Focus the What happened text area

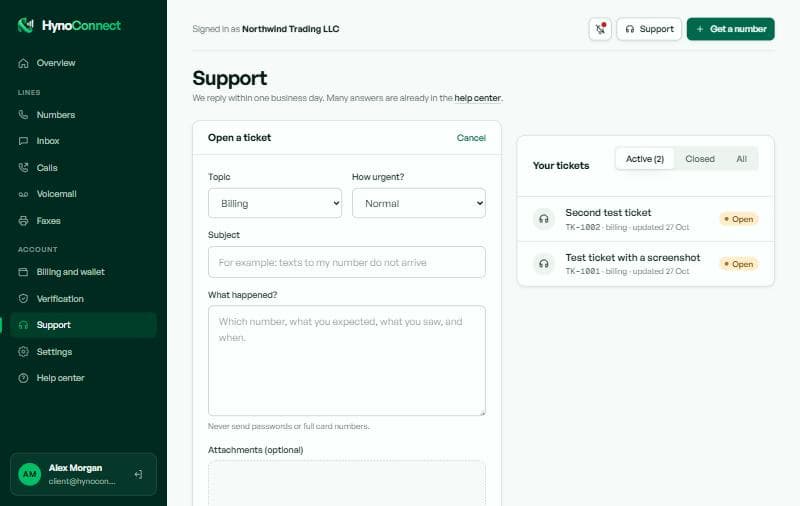pos(347,361)
